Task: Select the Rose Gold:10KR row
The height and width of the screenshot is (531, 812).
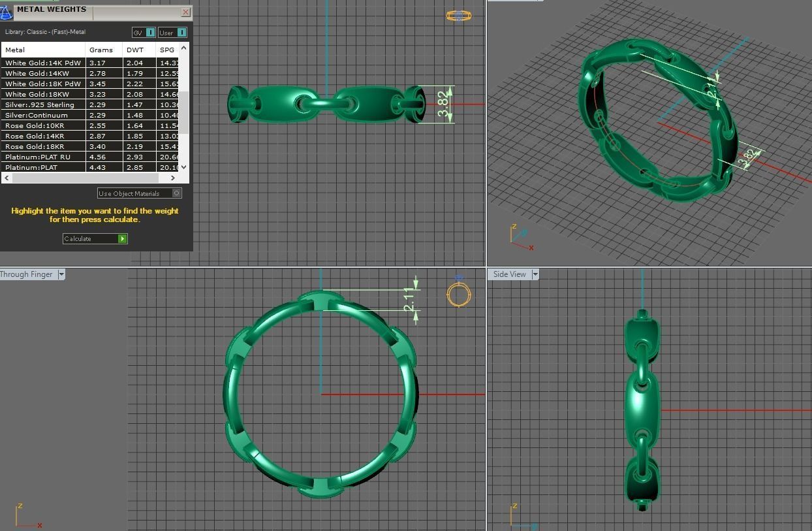Action: tap(91, 125)
